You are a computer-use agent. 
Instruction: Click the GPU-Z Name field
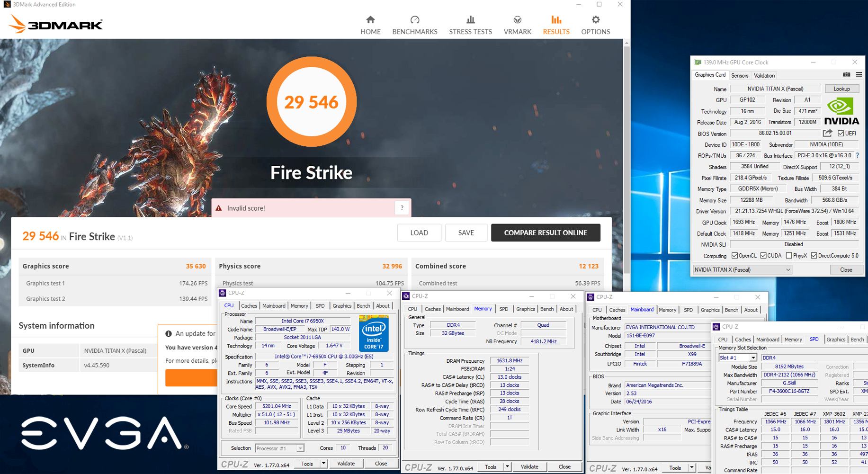(x=775, y=89)
